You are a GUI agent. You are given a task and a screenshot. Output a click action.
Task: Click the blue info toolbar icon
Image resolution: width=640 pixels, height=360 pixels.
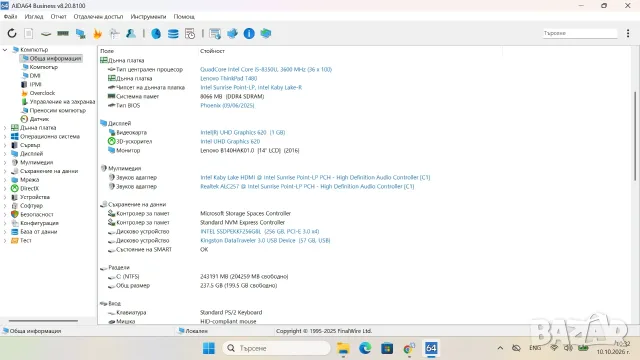coord(249,33)
